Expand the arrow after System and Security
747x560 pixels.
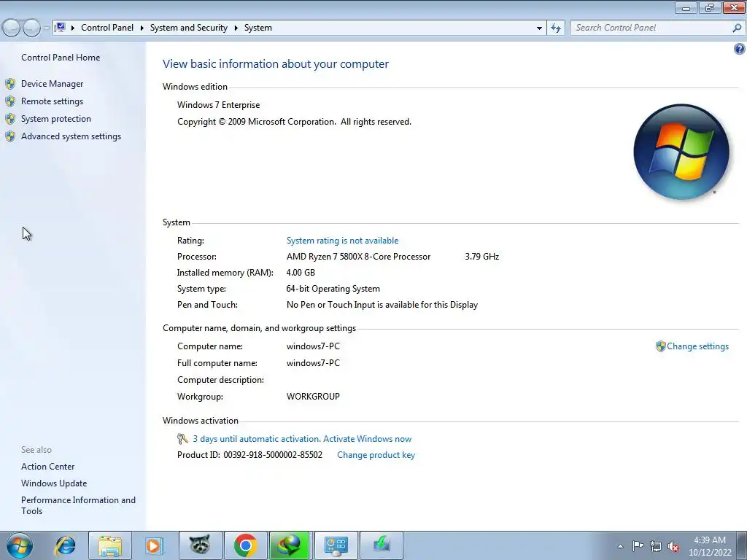[236, 28]
